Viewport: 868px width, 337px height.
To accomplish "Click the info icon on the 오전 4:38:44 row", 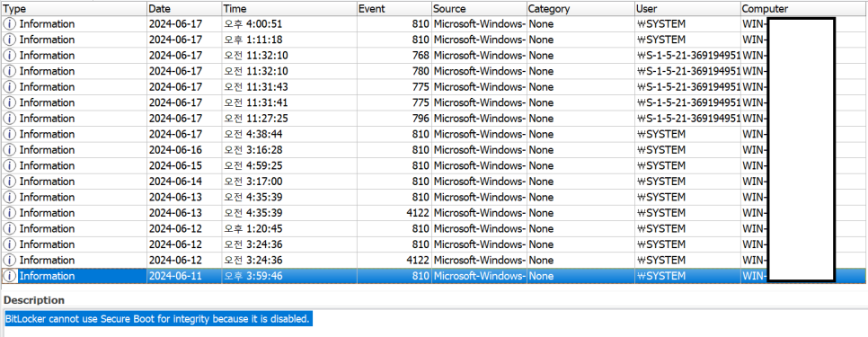I will pyautogui.click(x=10, y=134).
